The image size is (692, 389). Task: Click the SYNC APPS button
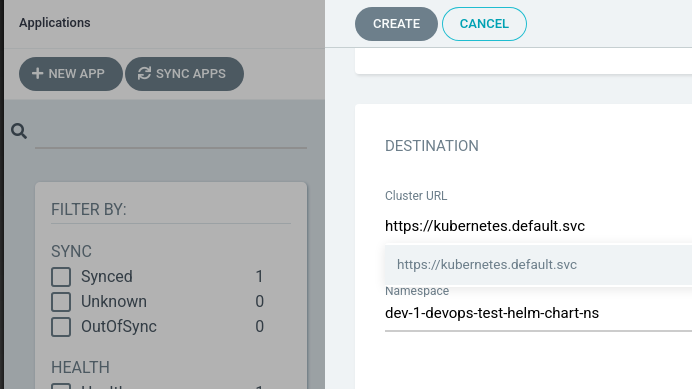184,74
